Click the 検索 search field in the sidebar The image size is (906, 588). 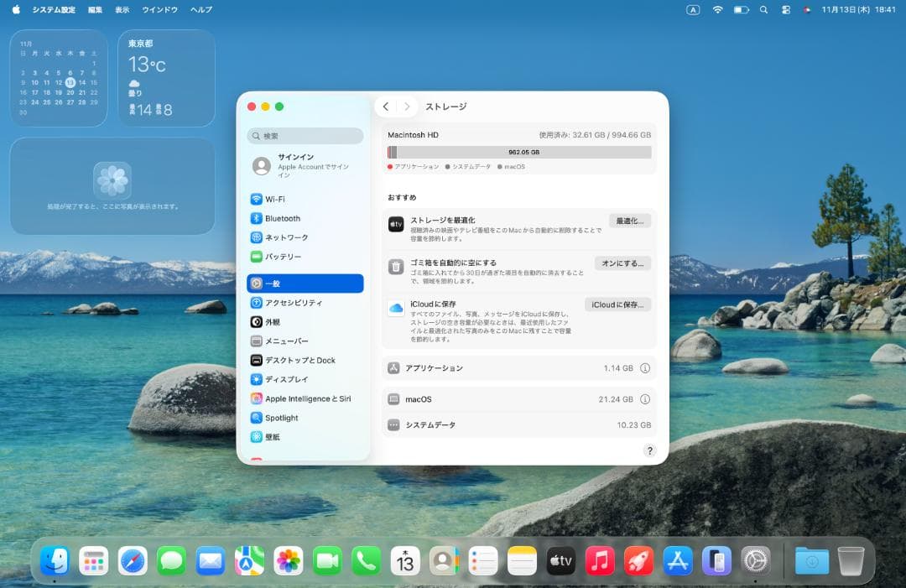click(x=305, y=135)
